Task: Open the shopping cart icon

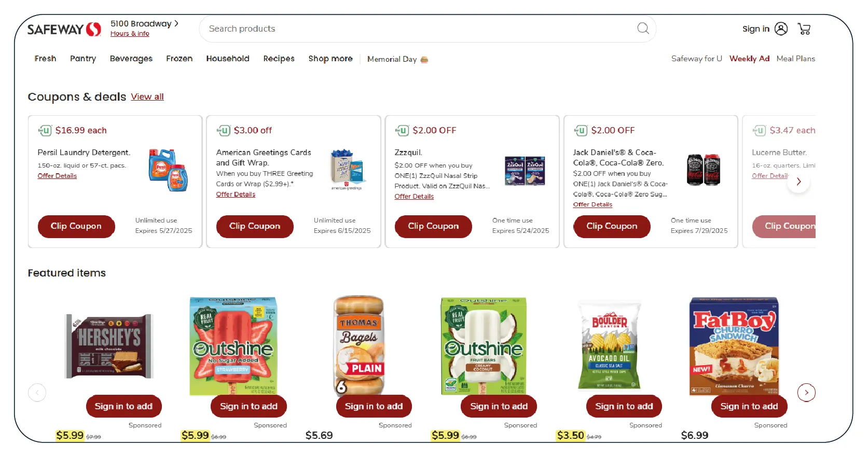Action: click(804, 29)
